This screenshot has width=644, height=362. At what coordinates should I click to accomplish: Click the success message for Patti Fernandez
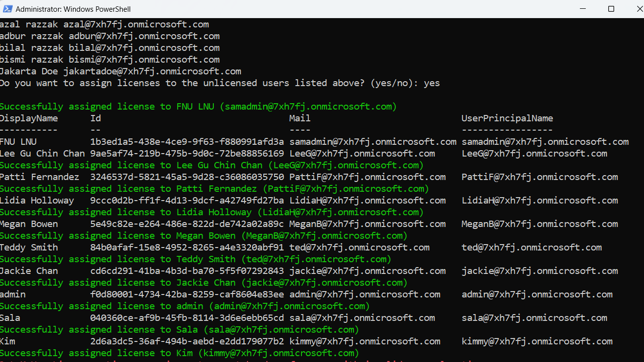click(x=215, y=188)
